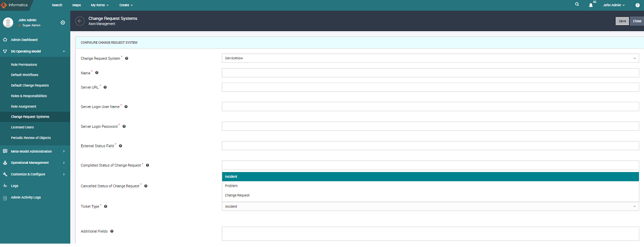
Task: Open Periodic Review of Objects in sidebar
Action: [x=31, y=138]
